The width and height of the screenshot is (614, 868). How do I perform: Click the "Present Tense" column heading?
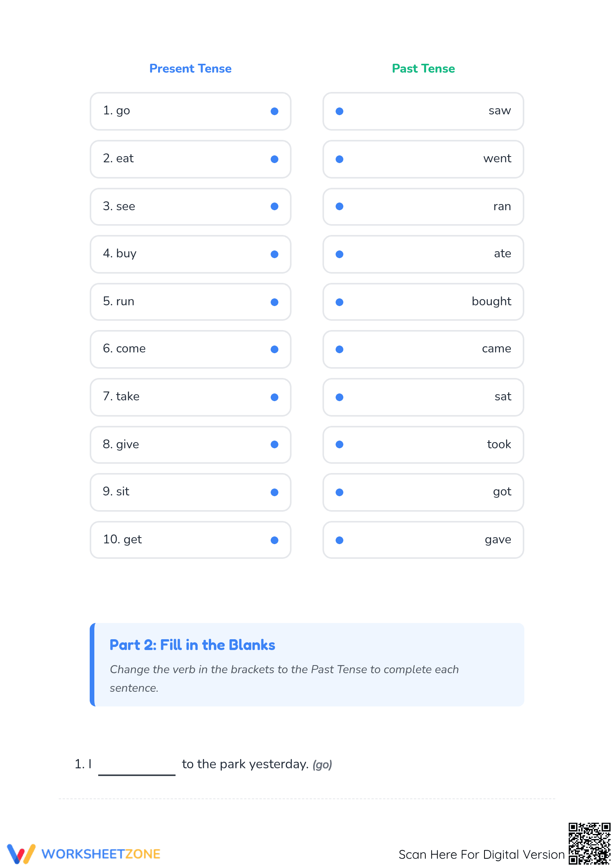click(x=191, y=68)
